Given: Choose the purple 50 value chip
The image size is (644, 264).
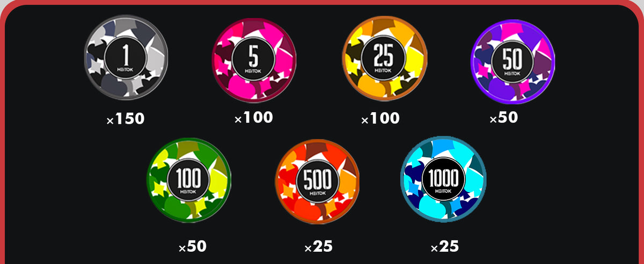Looking at the screenshot, I should 513,62.
